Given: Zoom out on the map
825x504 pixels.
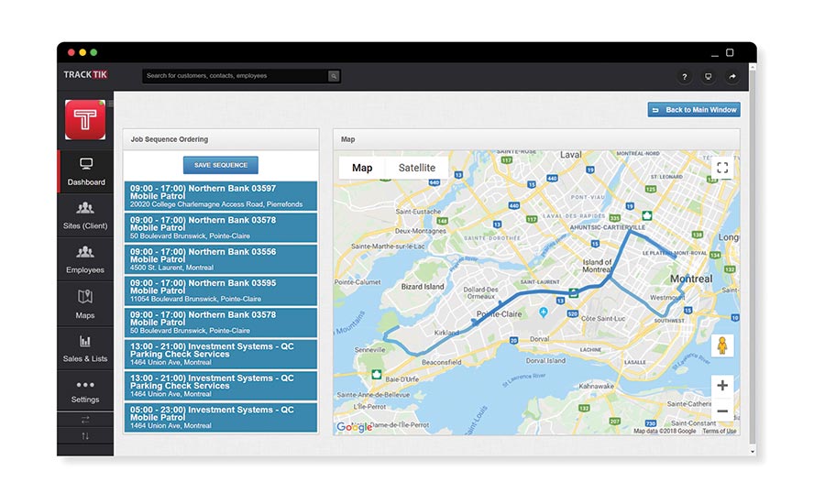Looking at the screenshot, I should point(722,411).
